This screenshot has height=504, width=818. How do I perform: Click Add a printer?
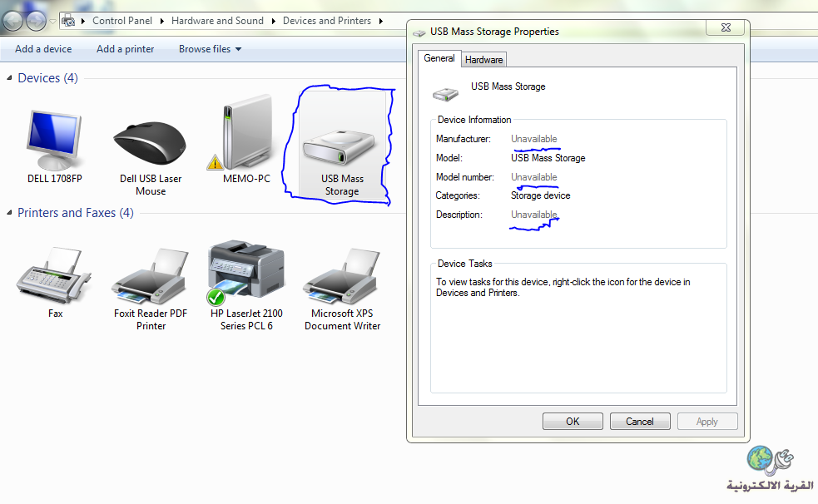click(125, 49)
